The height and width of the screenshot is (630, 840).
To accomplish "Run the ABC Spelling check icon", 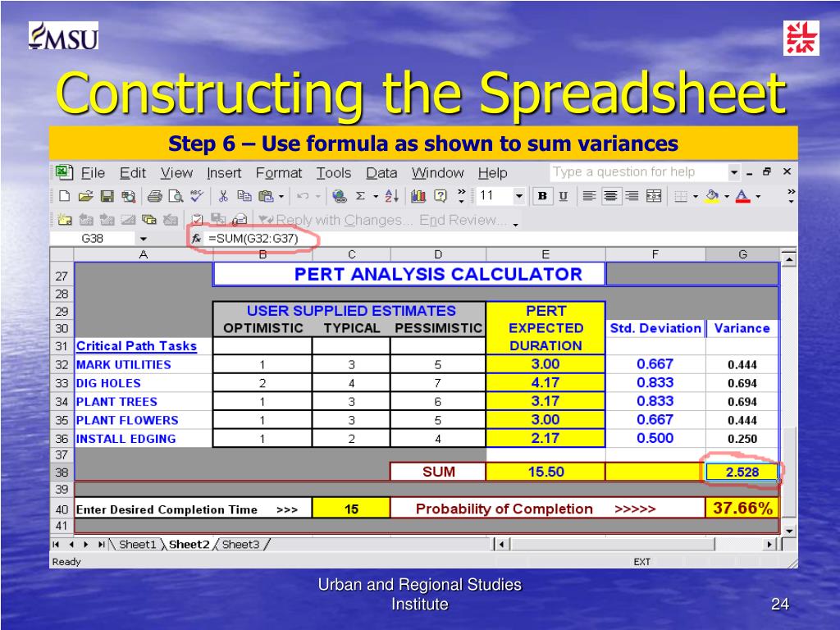I will click(197, 196).
